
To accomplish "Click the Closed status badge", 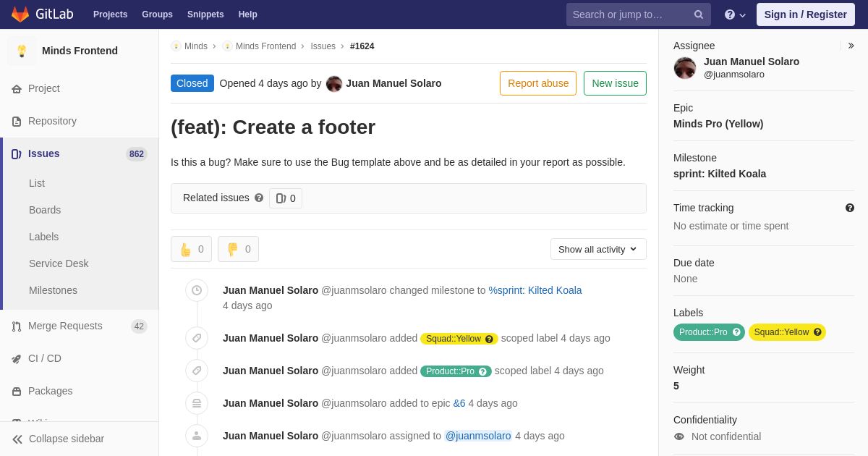I will point(192,83).
